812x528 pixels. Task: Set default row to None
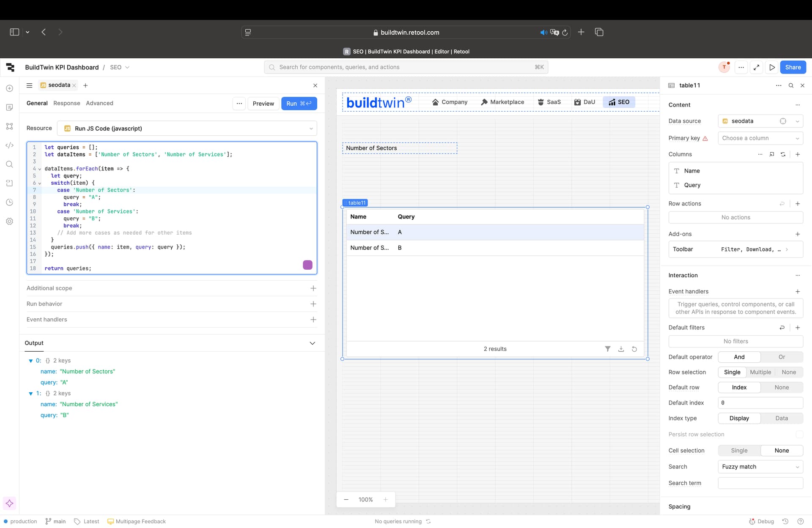point(782,388)
